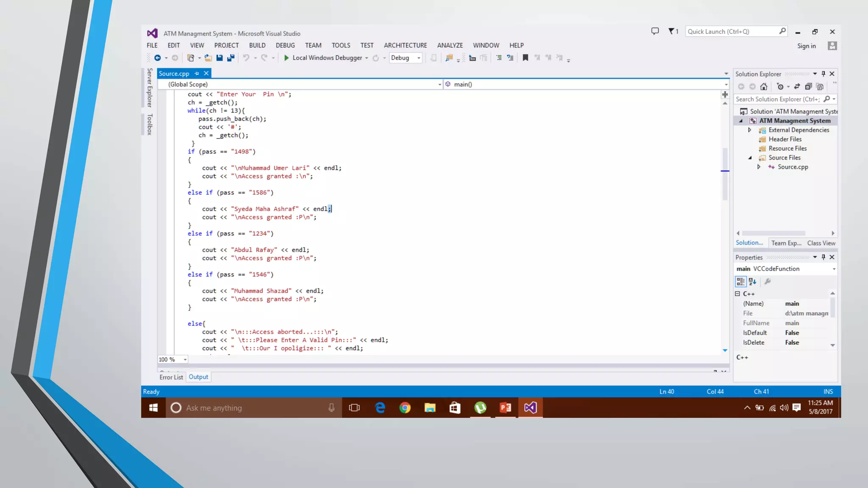Toggle Alphabetical sort in Properties panel
Viewport: 868px width, 488px height.
coord(752,282)
